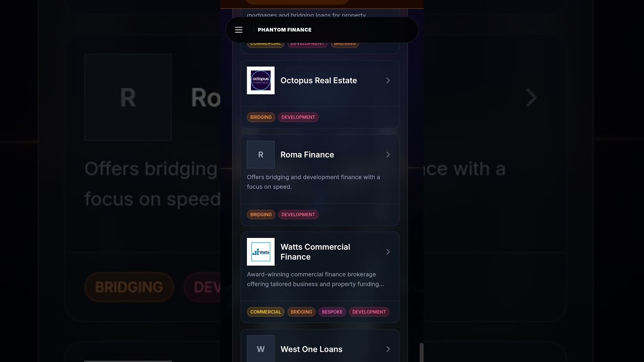Screen dimensions: 644x362
Task: Click the Roma Finance R avatar
Action: point(261,154)
